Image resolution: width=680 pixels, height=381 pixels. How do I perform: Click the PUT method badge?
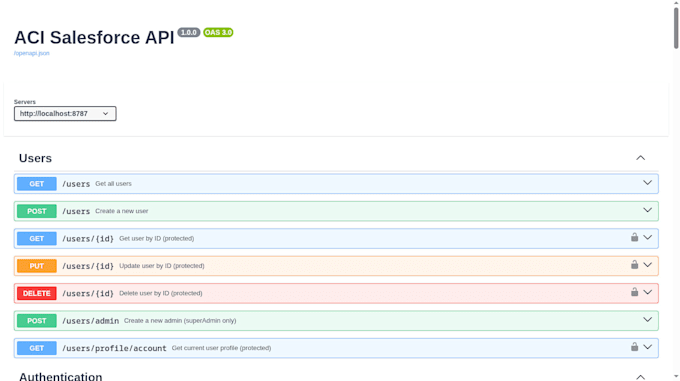pos(37,266)
